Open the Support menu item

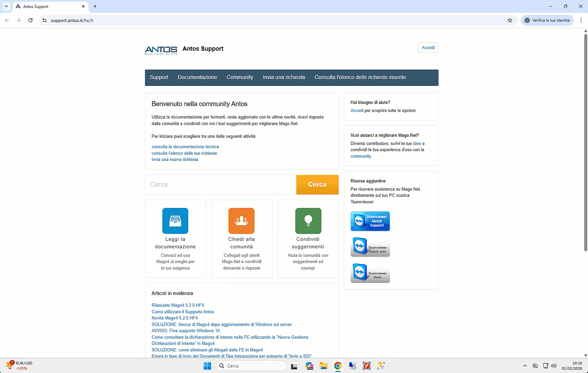click(159, 77)
